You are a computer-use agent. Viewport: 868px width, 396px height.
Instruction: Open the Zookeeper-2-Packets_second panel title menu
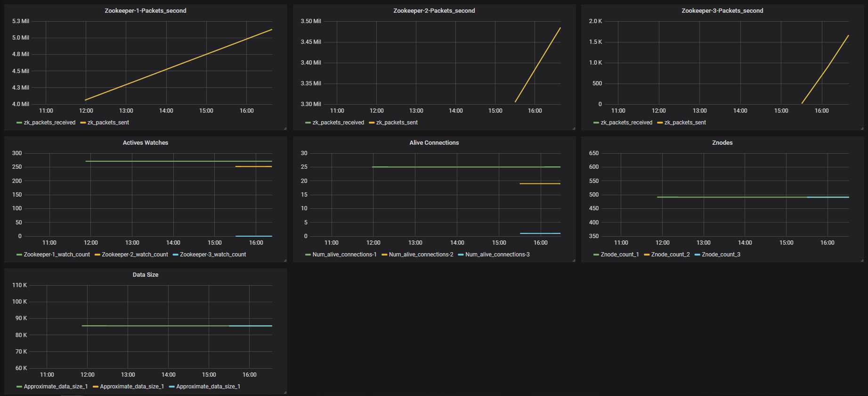pyautogui.click(x=434, y=11)
